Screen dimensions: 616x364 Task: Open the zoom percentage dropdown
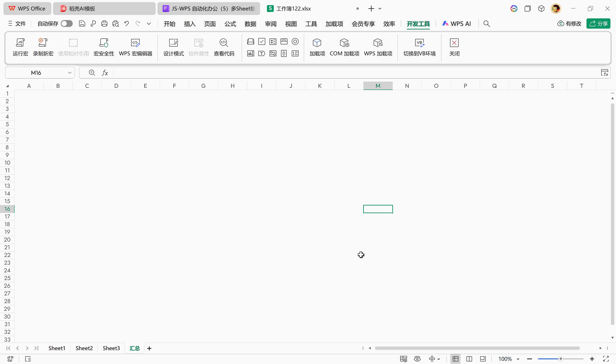518,359
